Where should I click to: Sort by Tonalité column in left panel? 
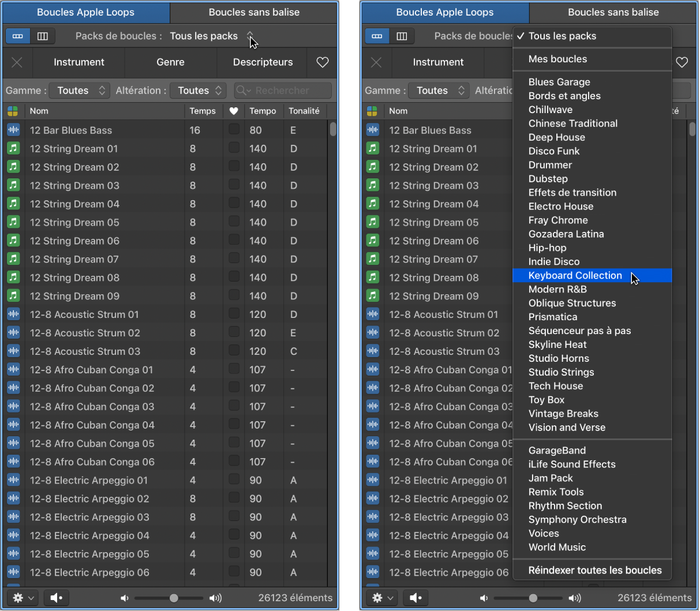click(305, 111)
